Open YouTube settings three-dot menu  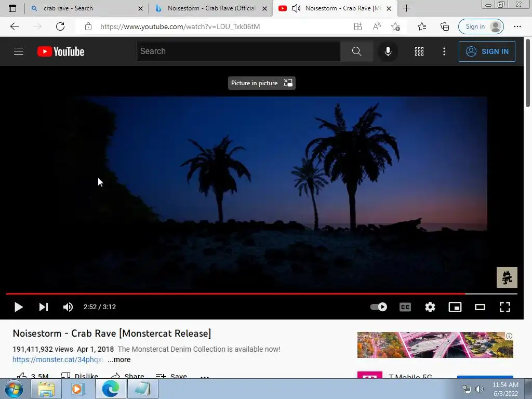click(444, 51)
